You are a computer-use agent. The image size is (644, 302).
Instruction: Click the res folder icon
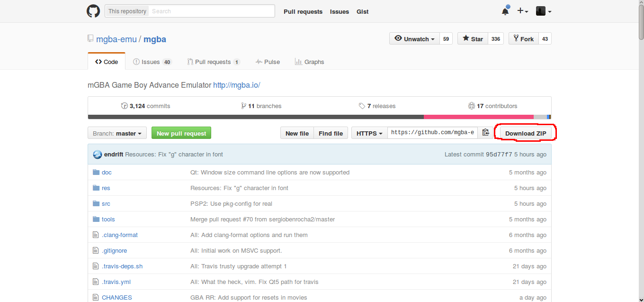pyautogui.click(x=96, y=188)
